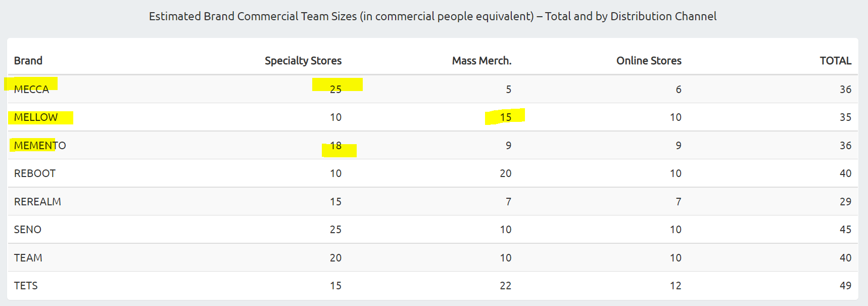Image resolution: width=868 pixels, height=306 pixels.
Task: Select the Specialty Stores column header
Action: pyautogui.click(x=303, y=61)
